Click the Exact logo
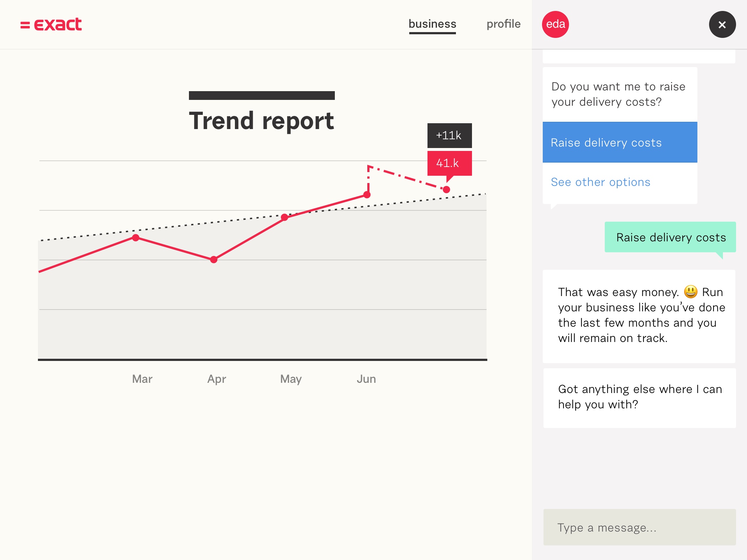Image resolution: width=747 pixels, height=560 pixels. (51, 24)
